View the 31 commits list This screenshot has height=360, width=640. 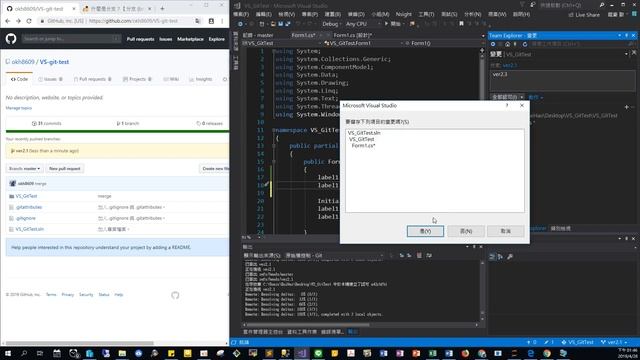[47, 123]
